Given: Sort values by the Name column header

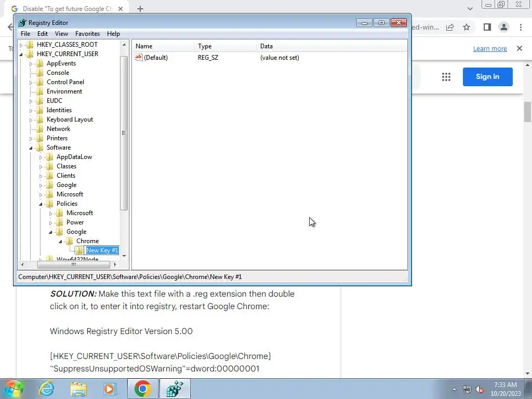Looking at the screenshot, I should tap(164, 46).
